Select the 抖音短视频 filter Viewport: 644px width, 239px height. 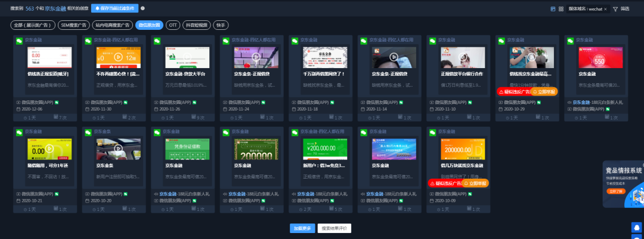(x=197, y=25)
